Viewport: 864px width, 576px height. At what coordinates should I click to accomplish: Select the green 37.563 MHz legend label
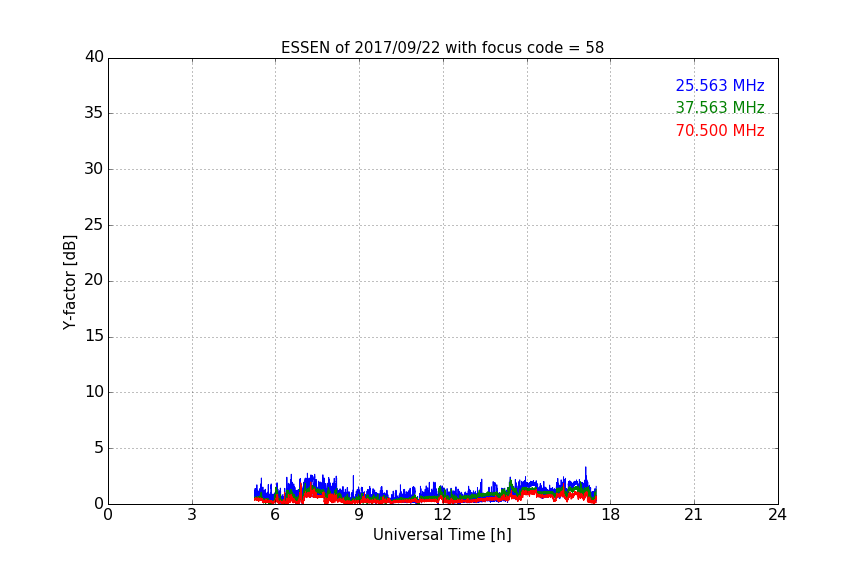(720, 107)
